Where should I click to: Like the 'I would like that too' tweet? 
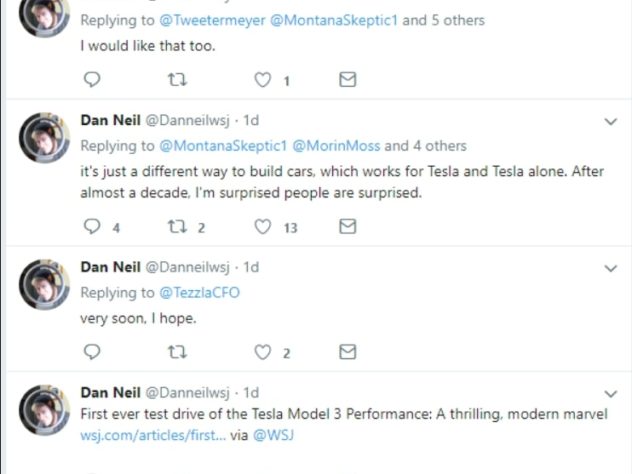pos(262,79)
